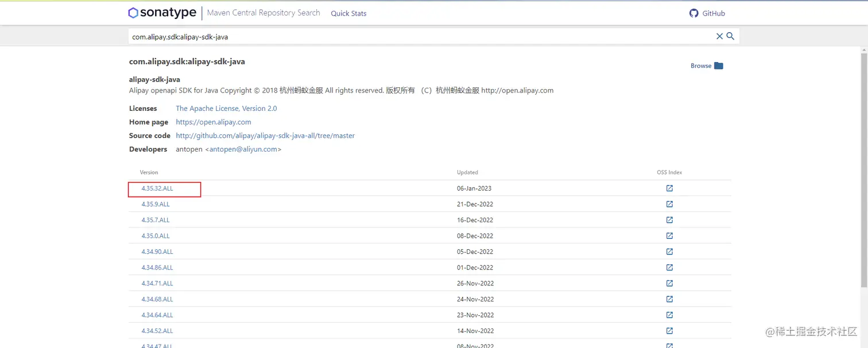Open OSS Index icon for 4.34.68.ALL

[669, 299]
